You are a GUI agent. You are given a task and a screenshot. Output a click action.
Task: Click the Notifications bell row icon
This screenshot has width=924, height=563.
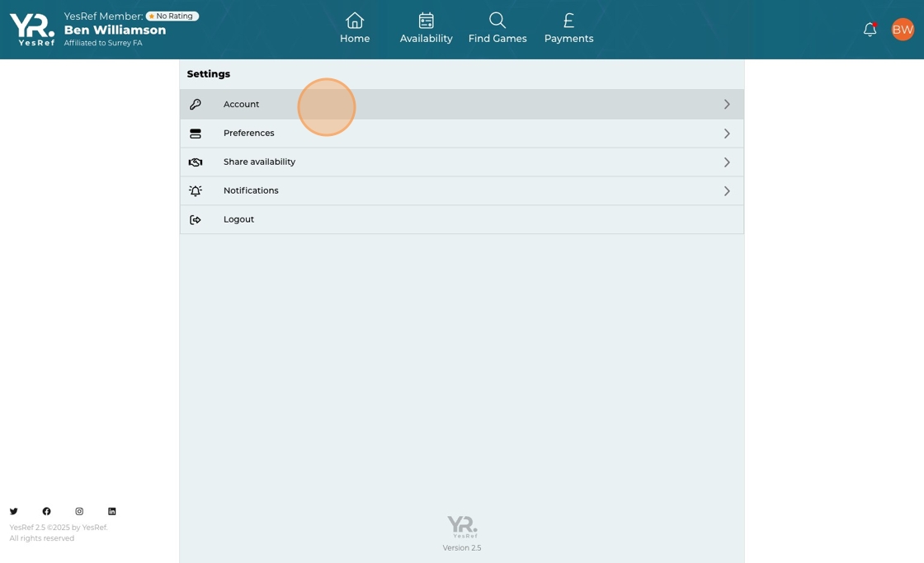point(195,190)
